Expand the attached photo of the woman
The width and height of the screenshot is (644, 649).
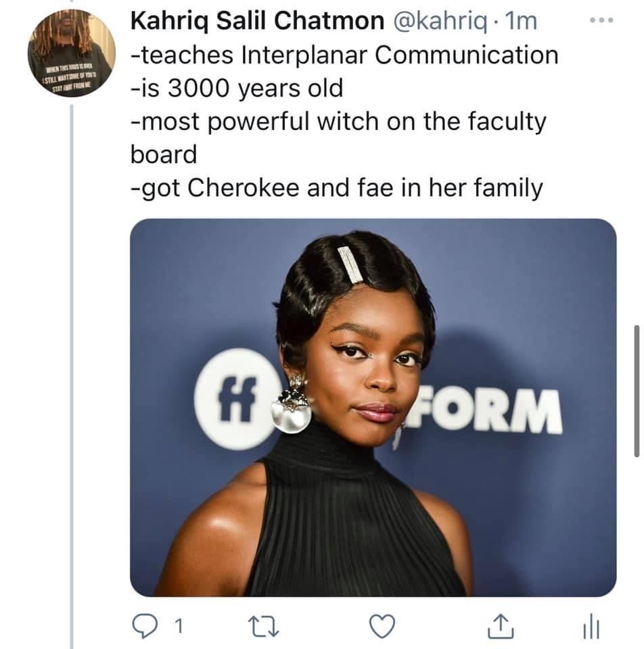(x=373, y=408)
